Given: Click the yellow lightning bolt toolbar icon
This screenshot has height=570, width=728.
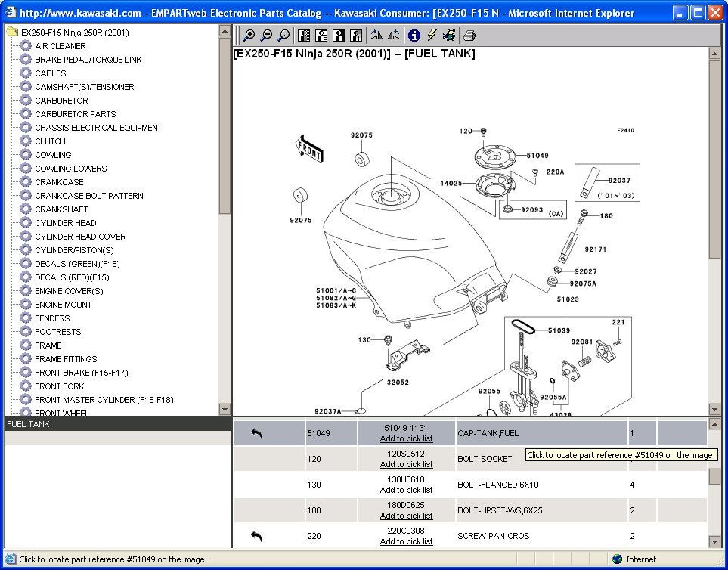Looking at the screenshot, I should click(432, 36).
